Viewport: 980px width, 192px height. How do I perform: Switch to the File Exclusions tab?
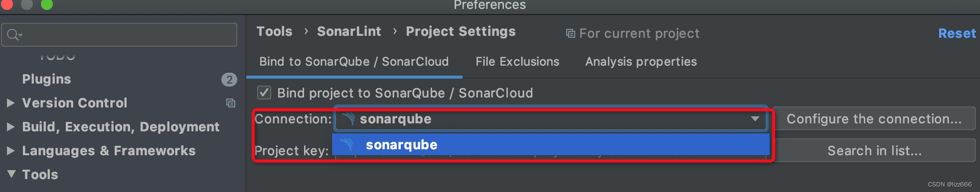(x=517, y=62)
